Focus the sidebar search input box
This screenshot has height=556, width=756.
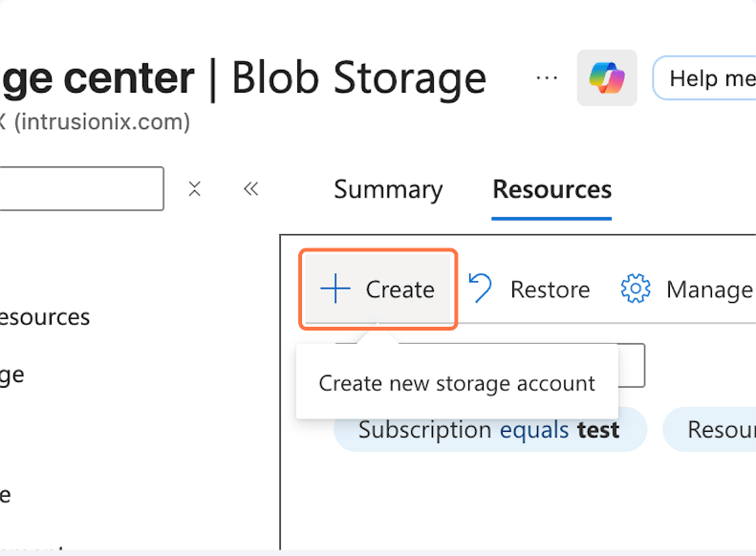coord(81,189)
